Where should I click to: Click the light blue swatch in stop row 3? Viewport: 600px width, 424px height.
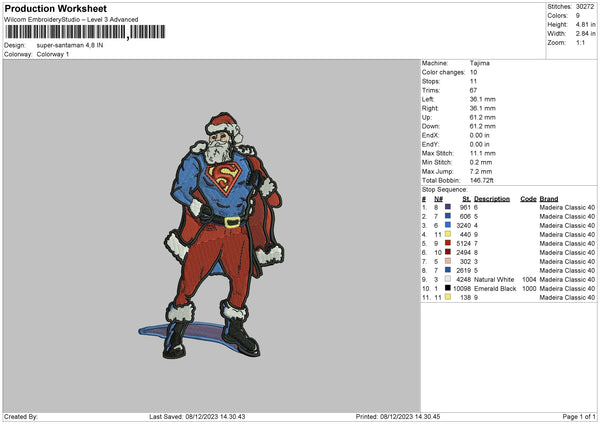(x=448, y=225)
